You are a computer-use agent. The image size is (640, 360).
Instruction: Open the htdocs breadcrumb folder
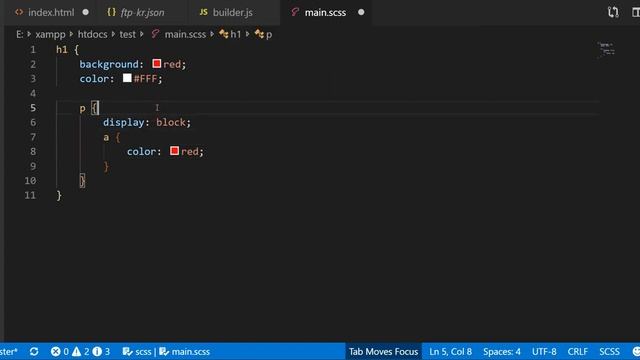click(x=92, y=34)
